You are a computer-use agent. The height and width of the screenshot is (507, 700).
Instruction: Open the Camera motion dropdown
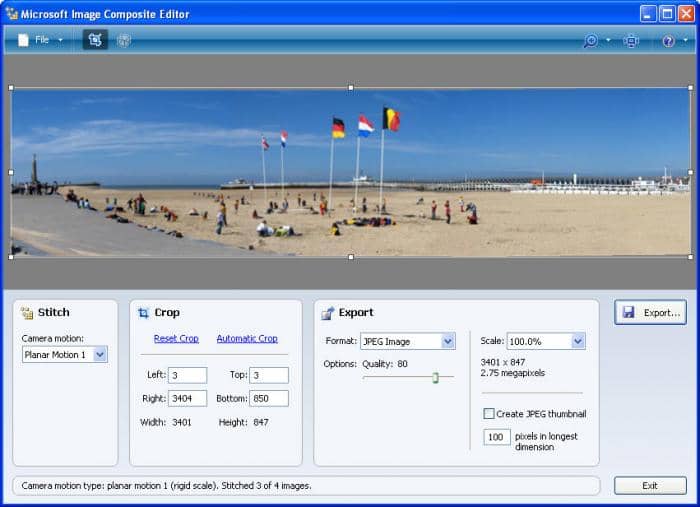tap(65, 355)
